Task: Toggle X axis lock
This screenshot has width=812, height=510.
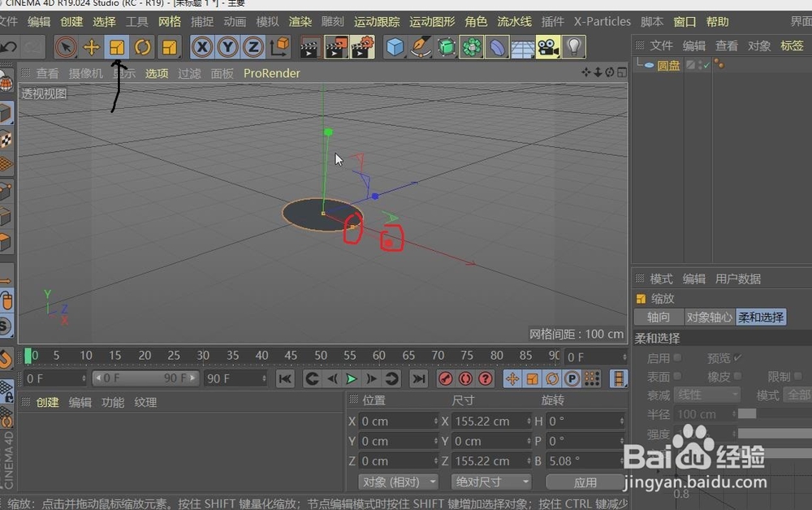Action: coord(202,48)
